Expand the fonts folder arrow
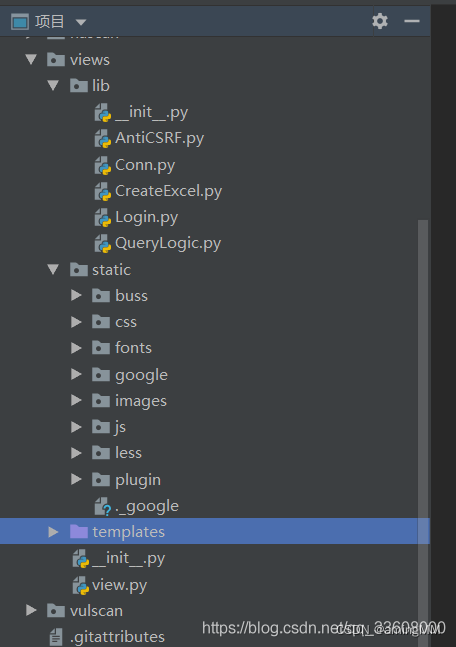The width and height of the screenshot is (456, 647). point(76,348)
